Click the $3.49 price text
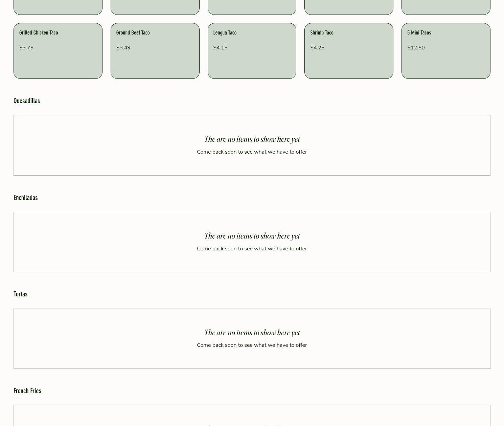Viewport: 504px width, 426px height. tap(123, 48)
